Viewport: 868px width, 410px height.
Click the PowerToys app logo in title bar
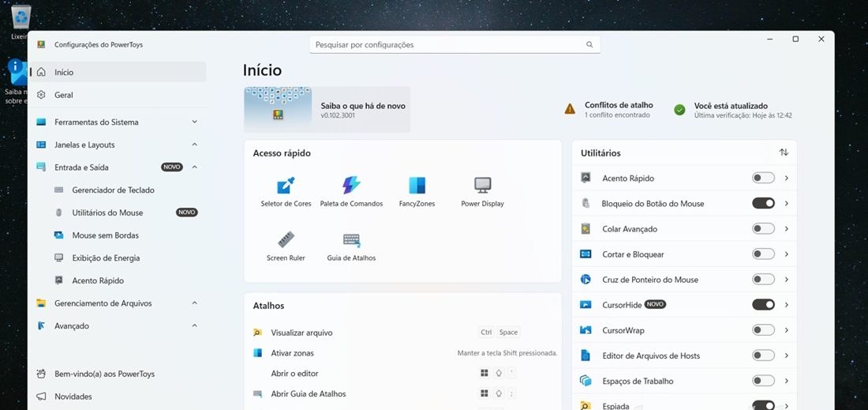[x=41, y=45]
